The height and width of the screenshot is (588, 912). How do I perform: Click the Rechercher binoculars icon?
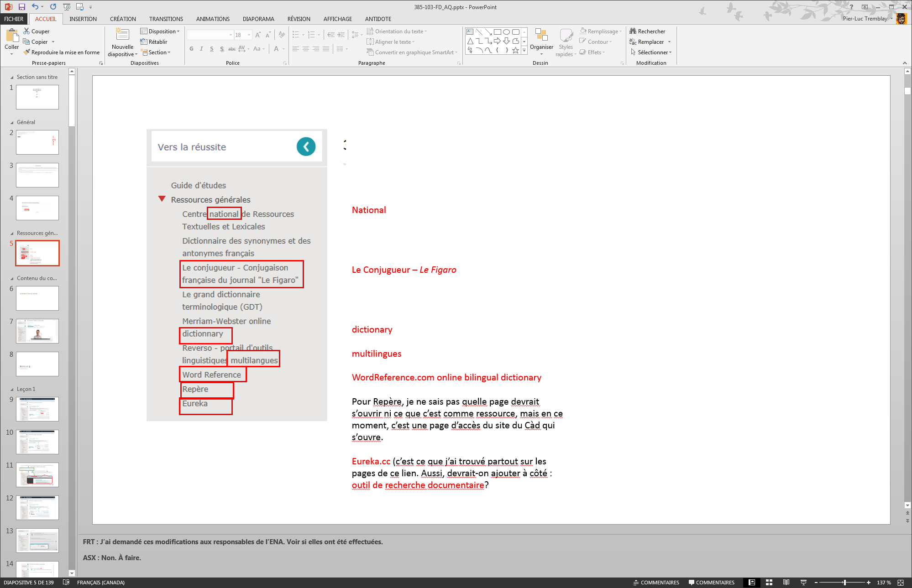click(633, 31)
